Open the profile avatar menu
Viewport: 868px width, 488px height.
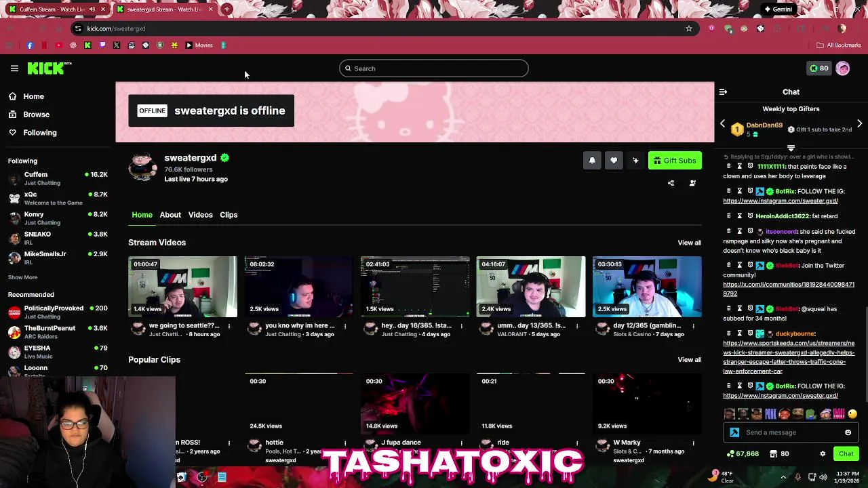coord(843,68)
